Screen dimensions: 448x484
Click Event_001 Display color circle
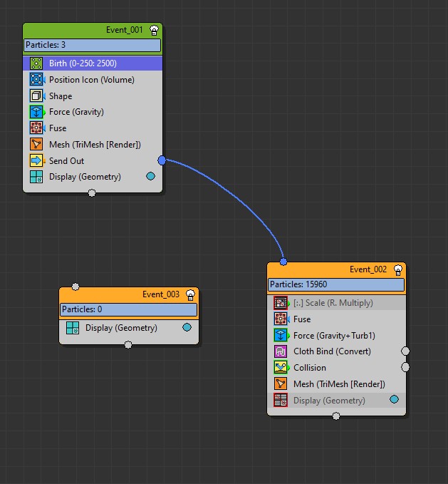pos(150,176)
